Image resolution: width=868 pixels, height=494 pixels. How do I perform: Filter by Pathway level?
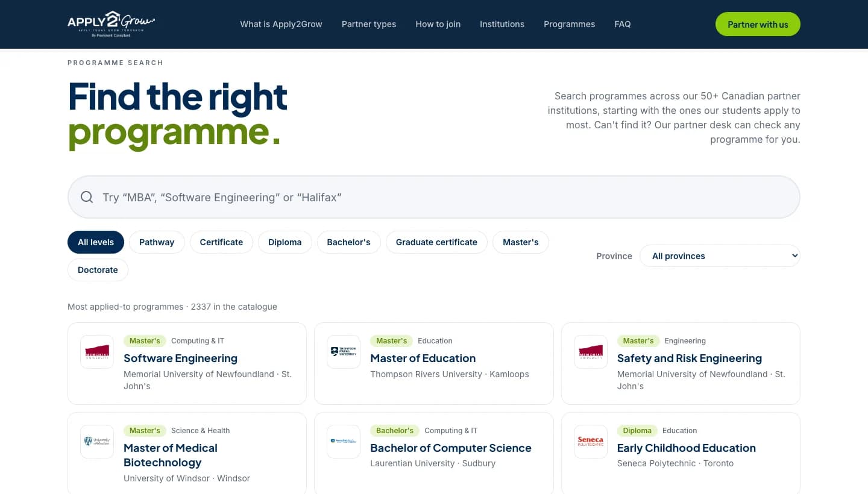click(157, 242)
